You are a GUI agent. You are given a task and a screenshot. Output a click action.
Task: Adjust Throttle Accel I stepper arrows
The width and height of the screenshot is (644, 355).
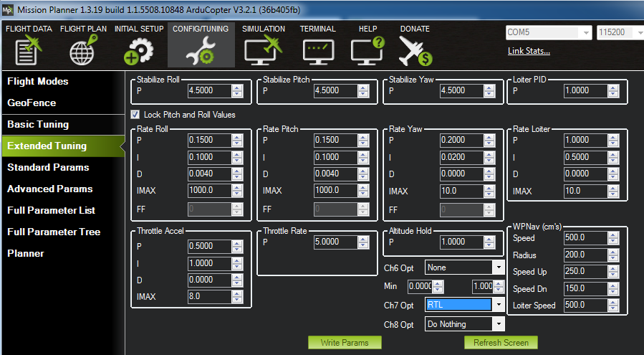click(x=237, y=263)
